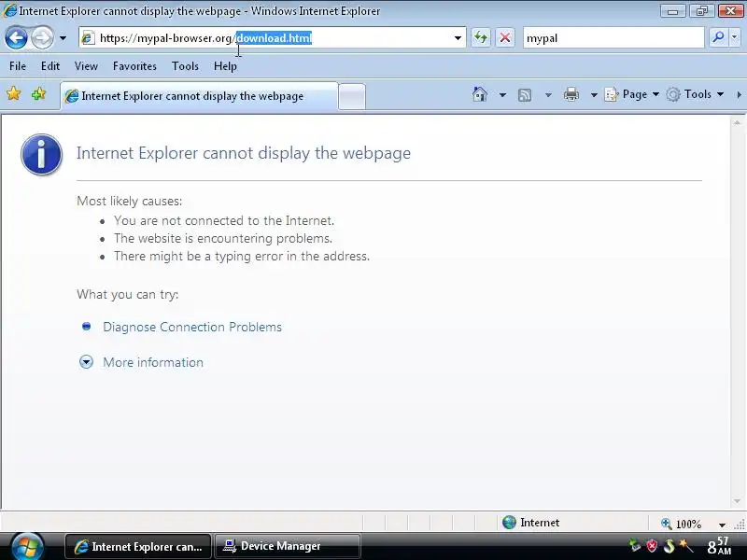Expand the address bar history dropdown
Image resolution: width=747 pixels, height=560 pixels.
pyautogui.click(x=458, y=38)
